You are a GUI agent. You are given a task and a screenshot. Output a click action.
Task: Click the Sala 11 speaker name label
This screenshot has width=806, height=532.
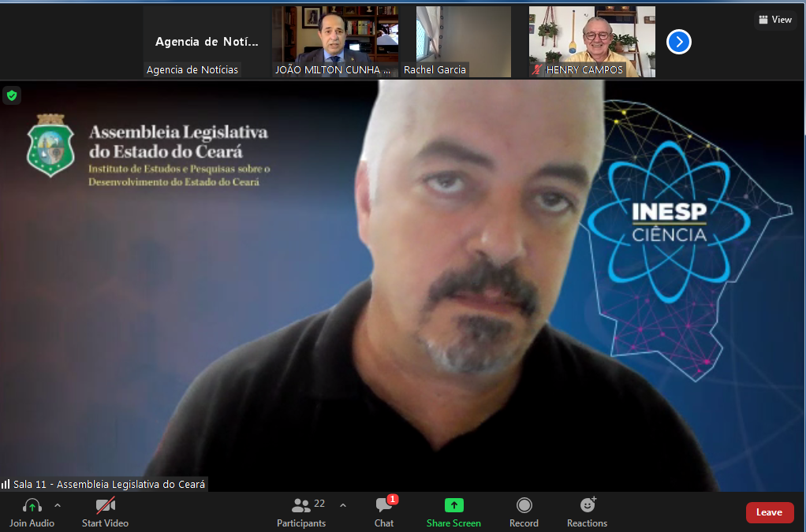click(x=108, y=484)
